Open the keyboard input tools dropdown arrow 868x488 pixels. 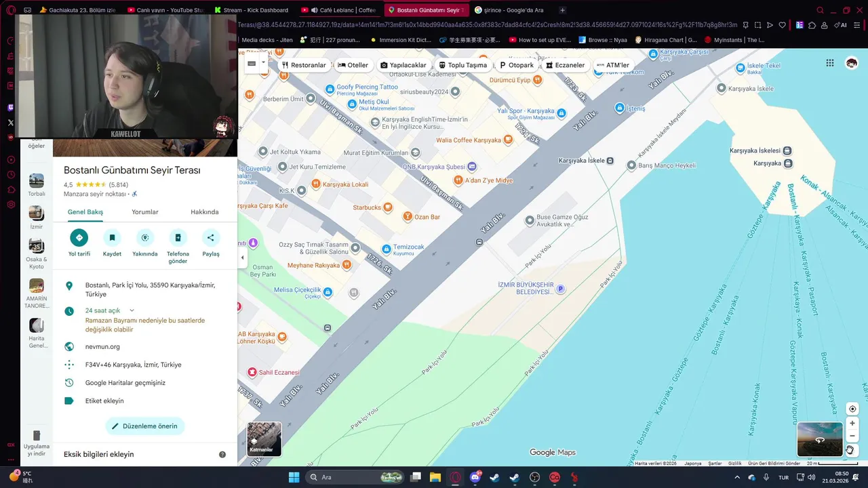(x=264, y=63)
